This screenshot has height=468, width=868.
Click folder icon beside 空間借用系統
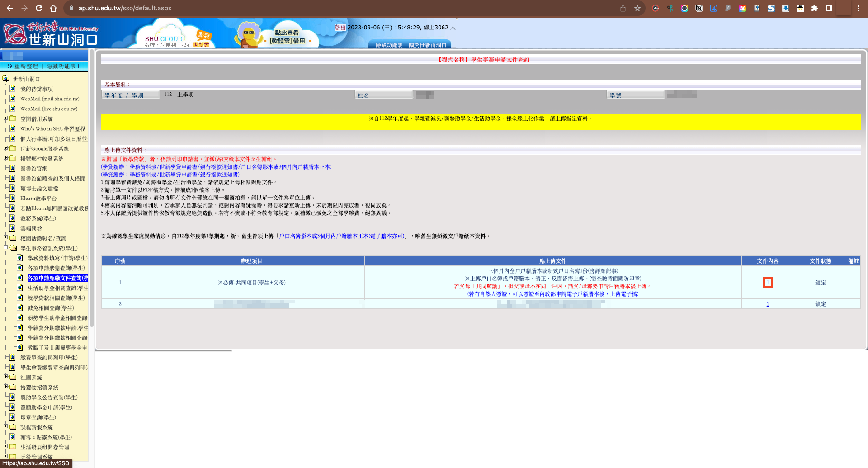coord(13,118)
